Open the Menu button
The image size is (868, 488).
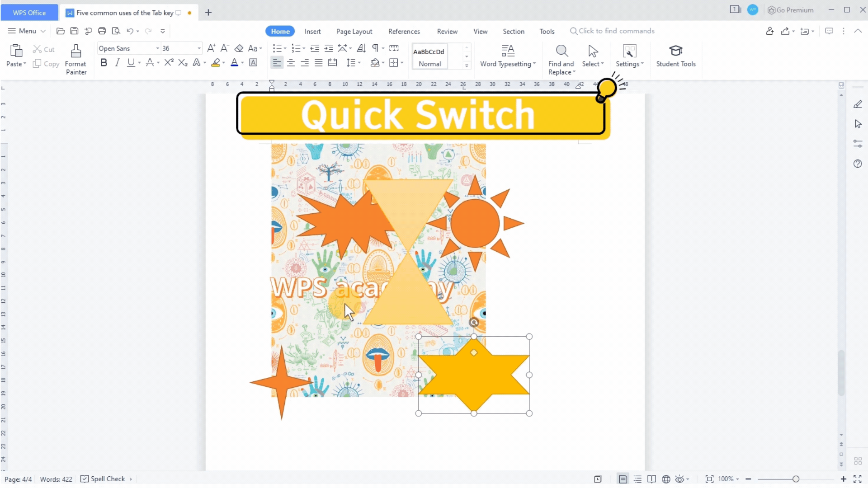coord(27,31)
